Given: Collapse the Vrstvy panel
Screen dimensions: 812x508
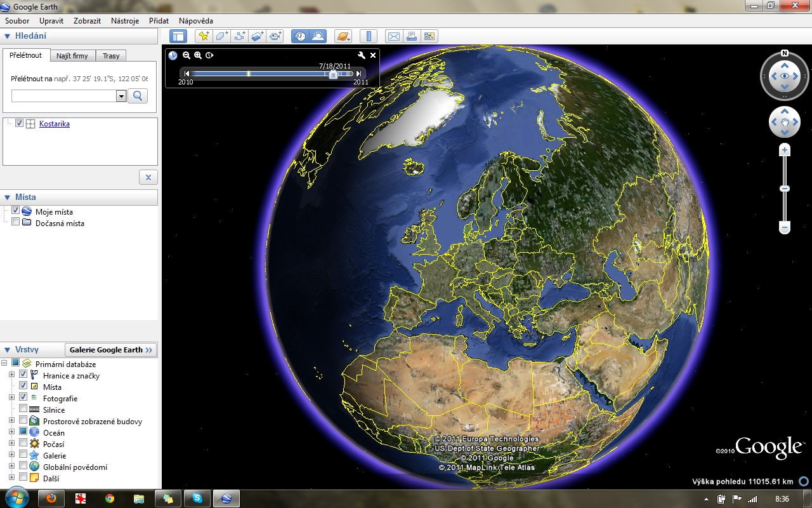Looking at the screenshot, I should click(x=8, y=350).
